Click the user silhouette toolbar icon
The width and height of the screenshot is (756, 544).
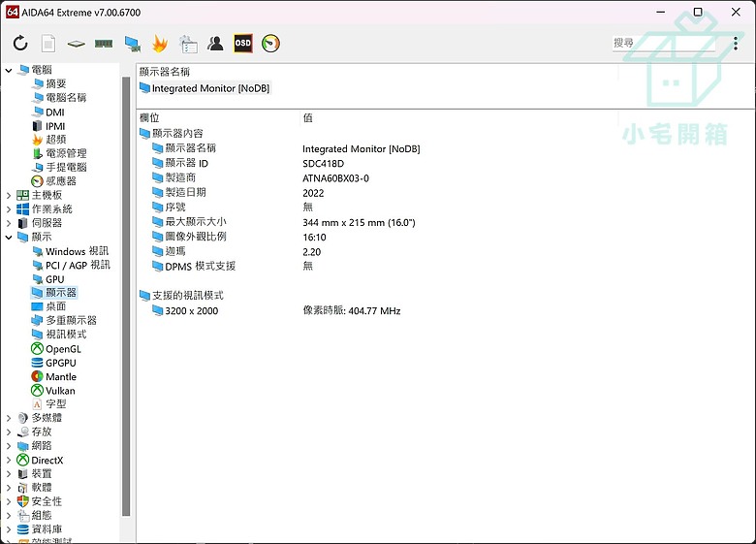(215, 44)
